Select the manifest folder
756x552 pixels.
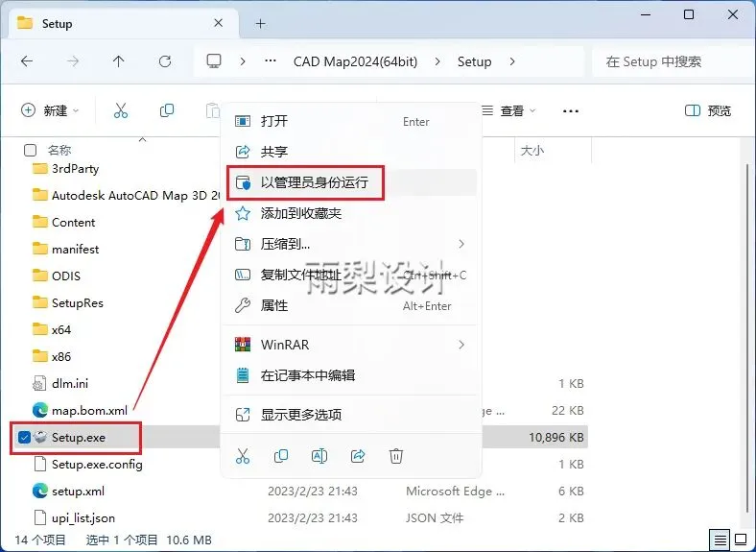[x=65, y=250]
